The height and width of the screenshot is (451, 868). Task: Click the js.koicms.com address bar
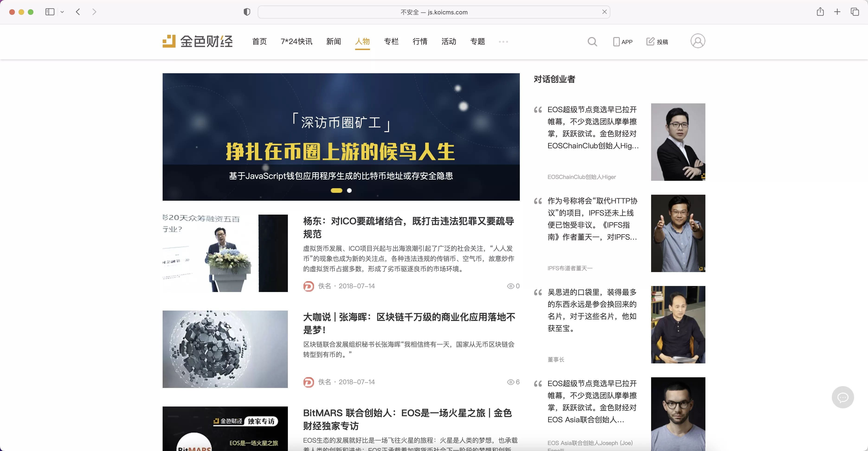(x=434, y=12)
